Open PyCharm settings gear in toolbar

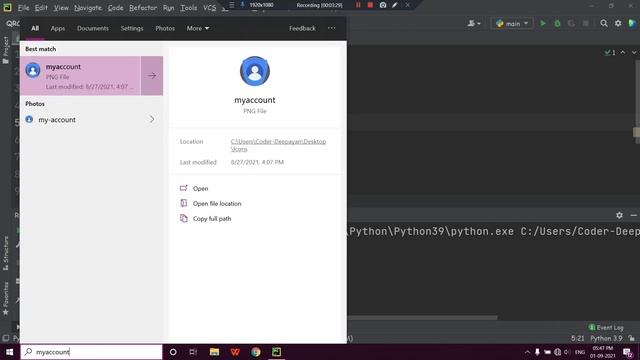[x=618, y=24]
